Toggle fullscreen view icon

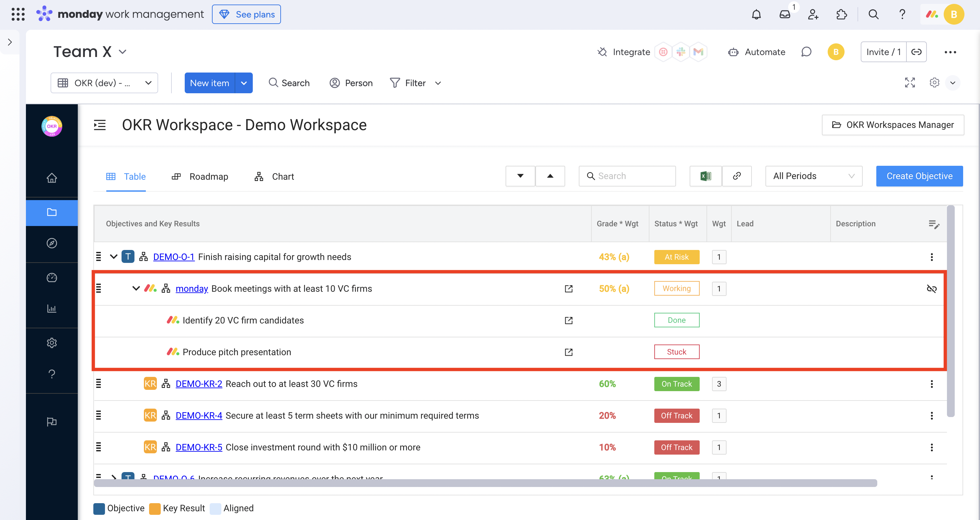910,83
